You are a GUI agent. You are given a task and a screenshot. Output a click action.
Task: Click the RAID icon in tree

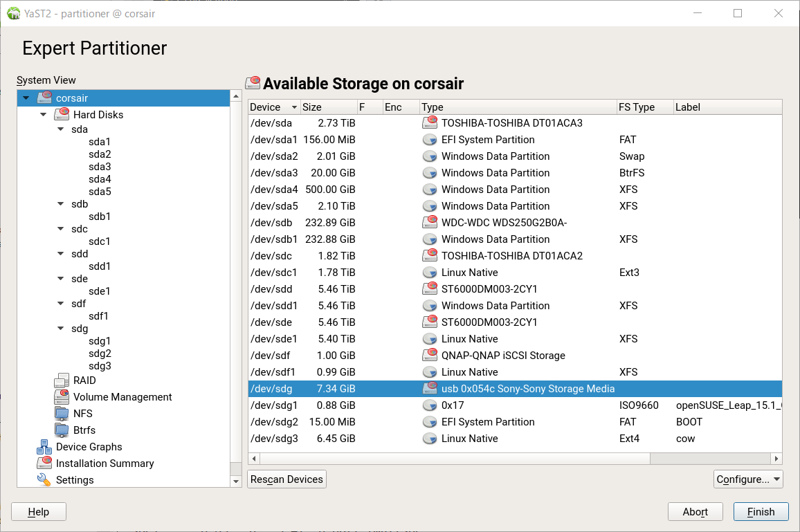pyautogui.click(x=62, y=380)
